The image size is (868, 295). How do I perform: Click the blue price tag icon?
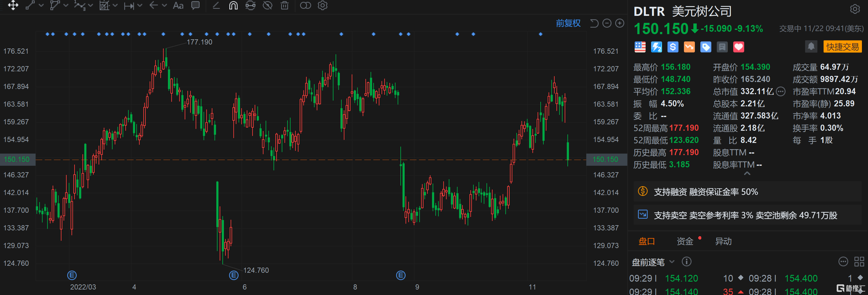[x=706, y=47]
